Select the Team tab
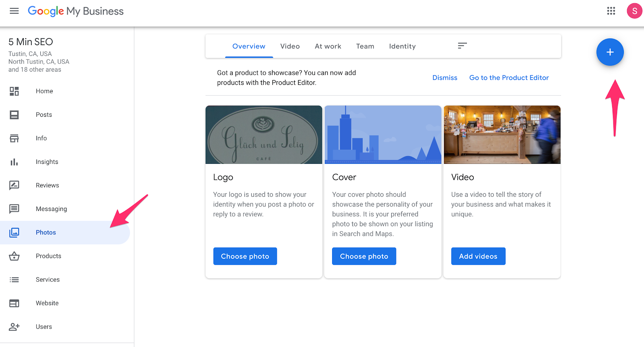This screenshot has height=347, width=644. (365, 46)
